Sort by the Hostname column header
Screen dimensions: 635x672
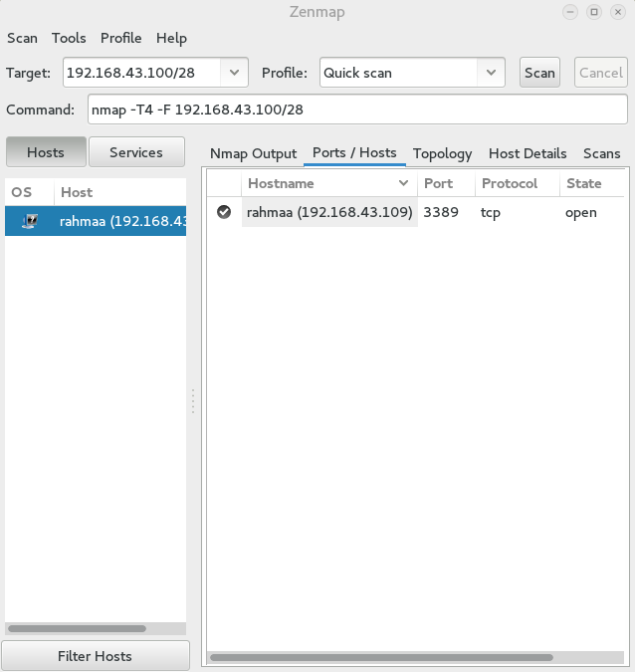[x=329, y=183]
